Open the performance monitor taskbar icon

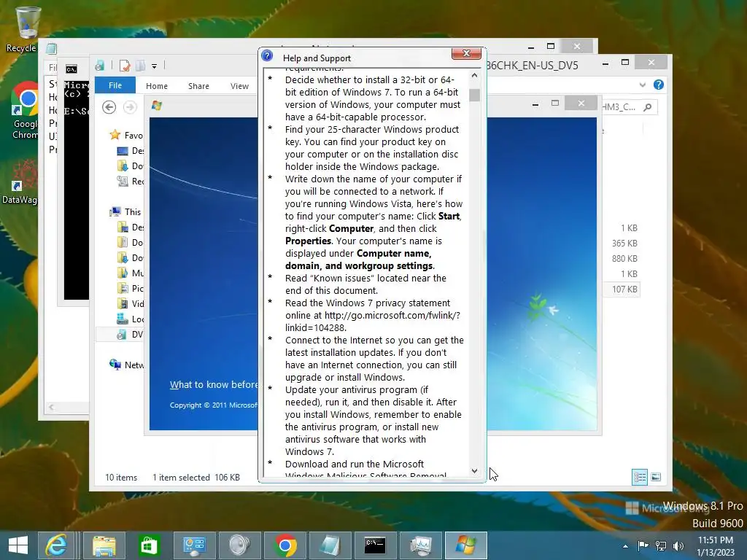420,545
